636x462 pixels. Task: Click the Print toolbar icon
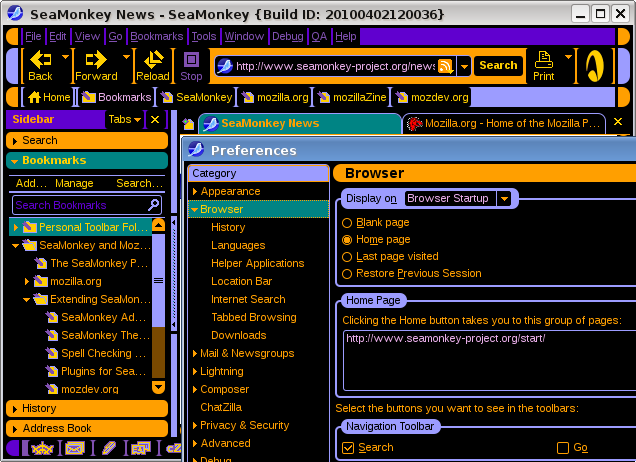pos(543,66)
